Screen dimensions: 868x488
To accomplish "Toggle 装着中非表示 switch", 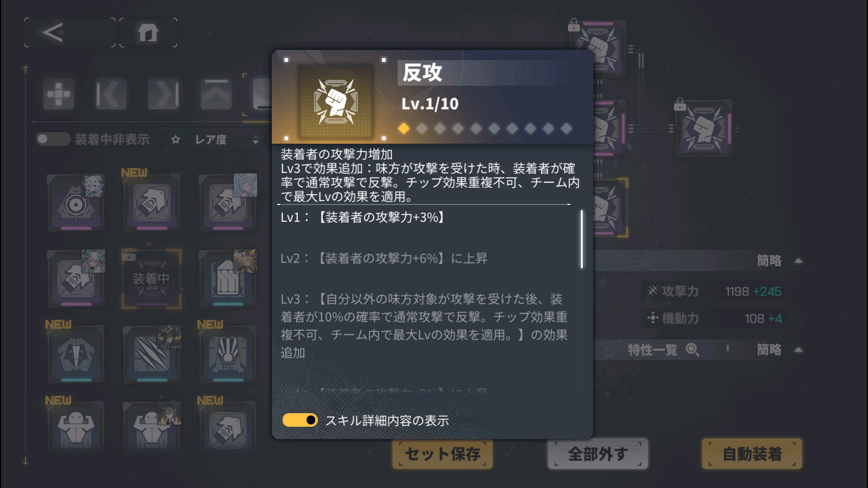I will (53, 139).
